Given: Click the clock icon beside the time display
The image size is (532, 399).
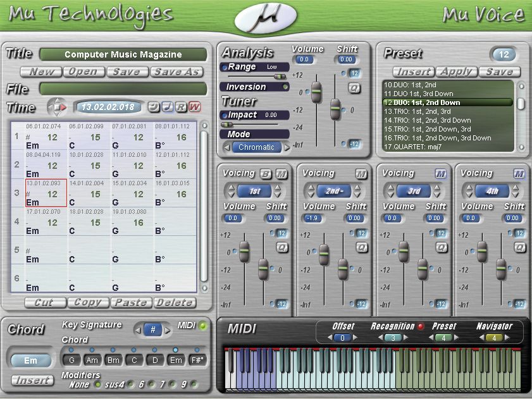Looking at the screenshot, I should (154, 107).
